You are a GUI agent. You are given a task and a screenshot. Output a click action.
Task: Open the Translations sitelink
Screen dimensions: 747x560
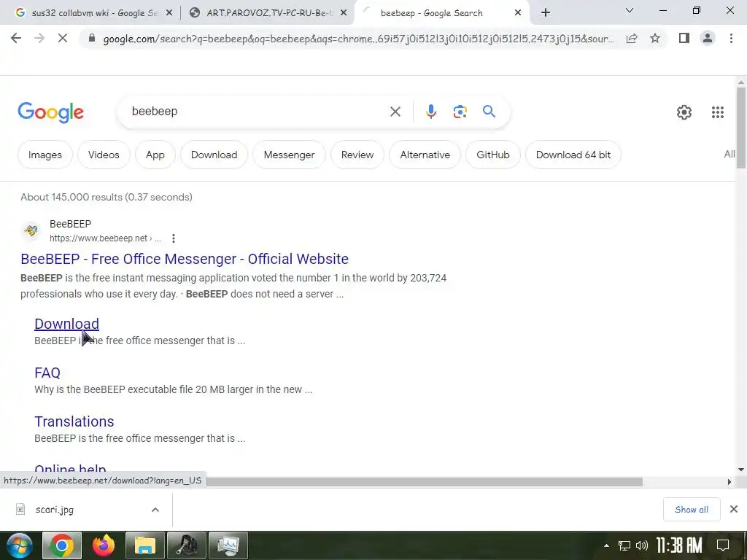(74, 421)
